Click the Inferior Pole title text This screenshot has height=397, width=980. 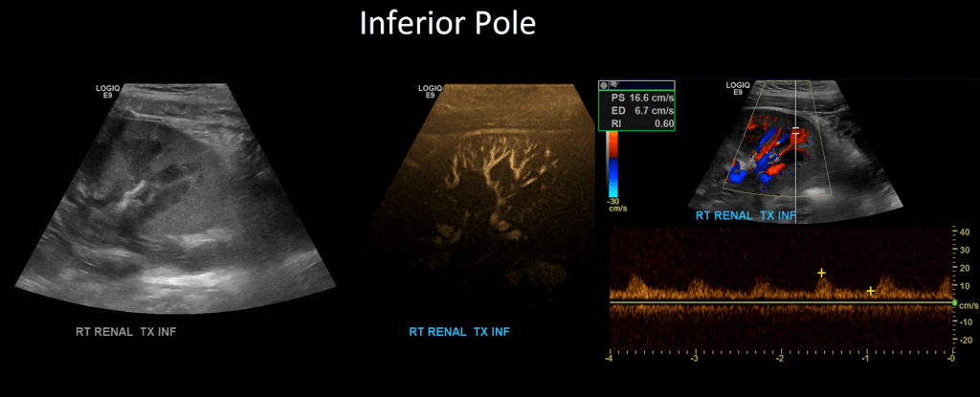447,23
